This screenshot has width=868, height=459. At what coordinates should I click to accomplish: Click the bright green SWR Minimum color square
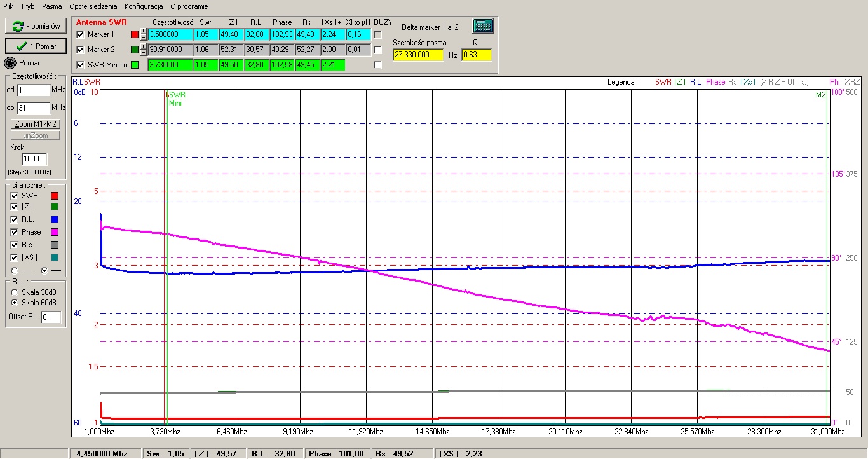pos(134,65)
